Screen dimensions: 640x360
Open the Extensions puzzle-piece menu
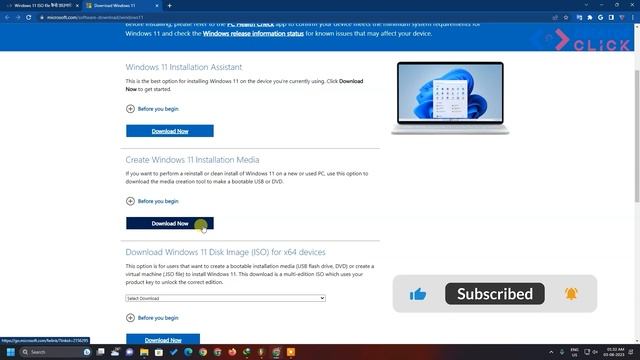coord(590,18)
